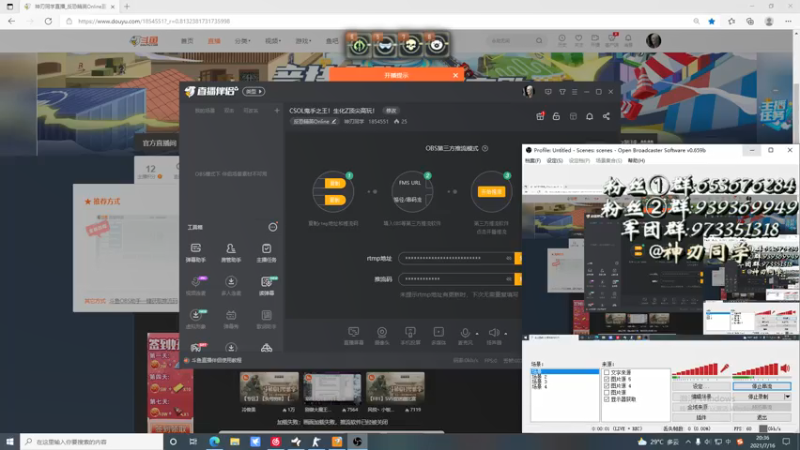Screen dimensions: 800x450
Task: Add 手机投屏 source icon
Action: click(410, 333)
